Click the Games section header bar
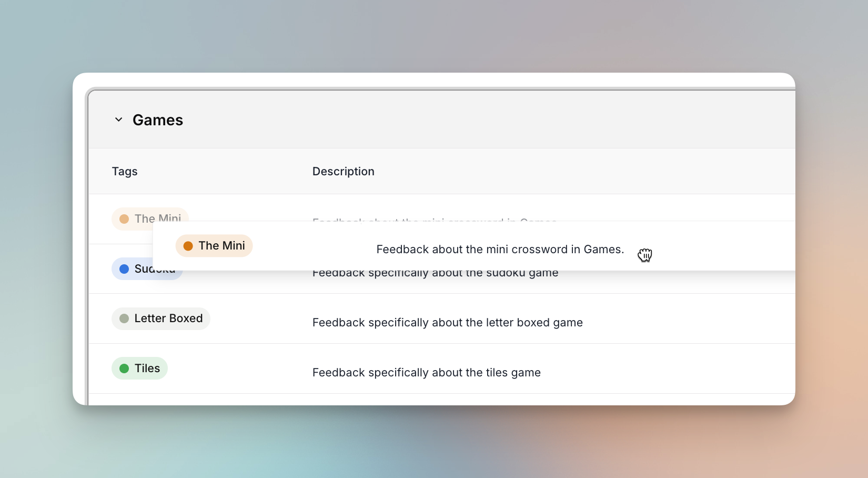Image resolution: width=868 pixels, height=478 pixels. click(x=442, y=120)
